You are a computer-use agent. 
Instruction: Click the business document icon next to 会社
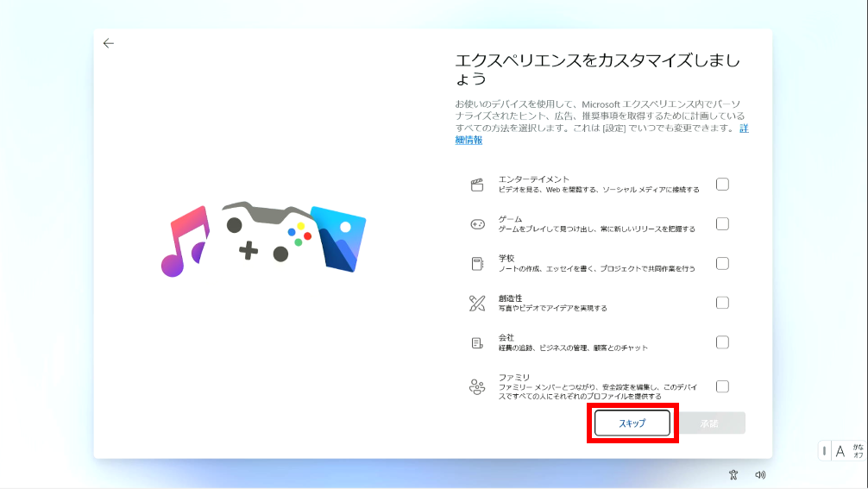coord(477,343)
